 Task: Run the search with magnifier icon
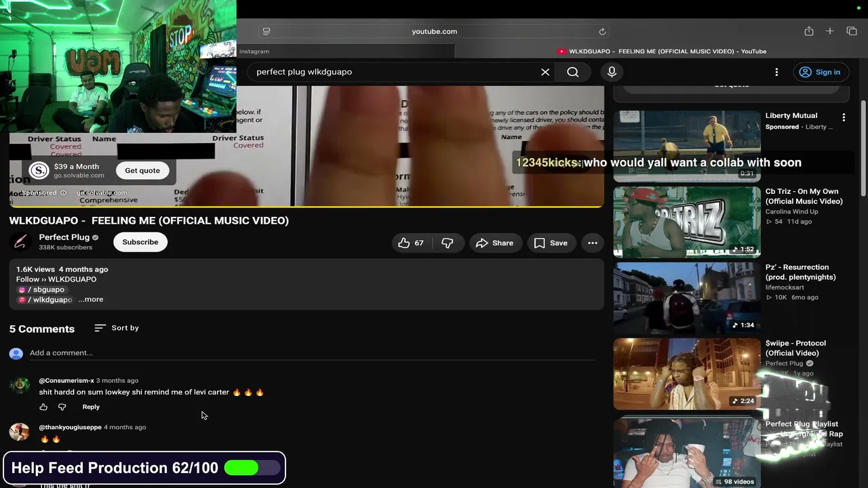point(573,72)
